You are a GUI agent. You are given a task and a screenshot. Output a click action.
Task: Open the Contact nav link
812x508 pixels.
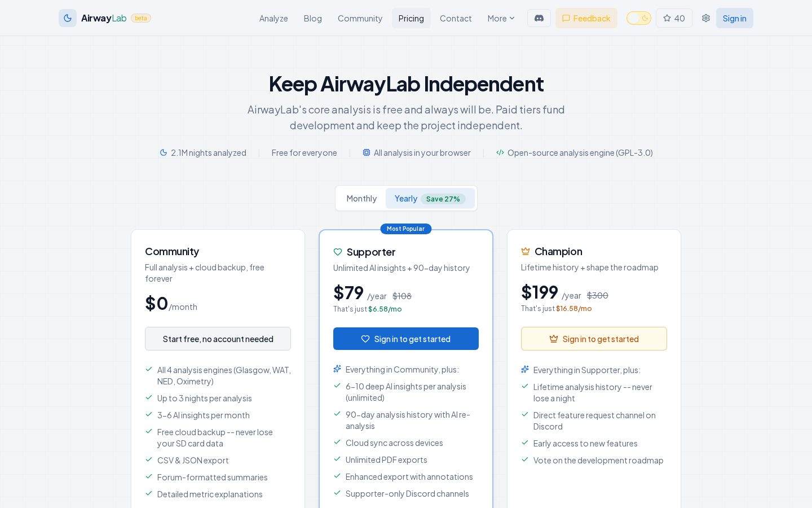coord(456,18)
